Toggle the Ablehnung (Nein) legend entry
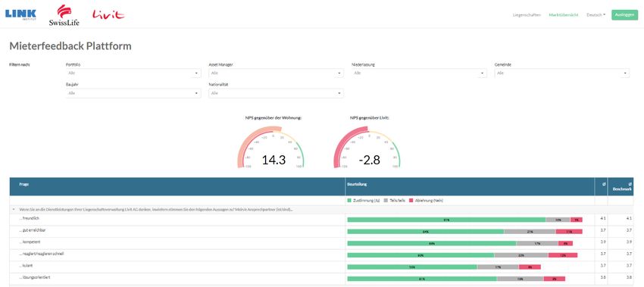The width and height of the screenshot is (644, 287). coord(425,201)
